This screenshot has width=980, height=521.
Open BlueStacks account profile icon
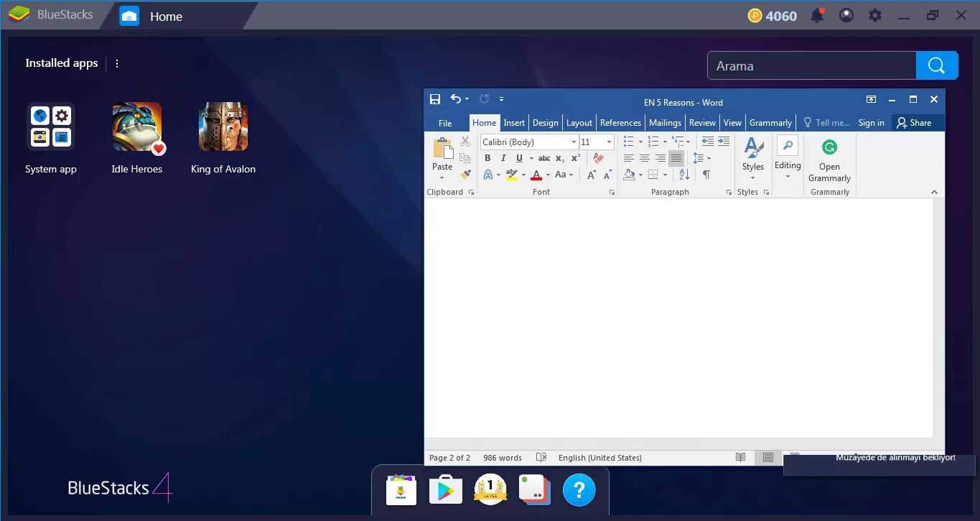846,15
